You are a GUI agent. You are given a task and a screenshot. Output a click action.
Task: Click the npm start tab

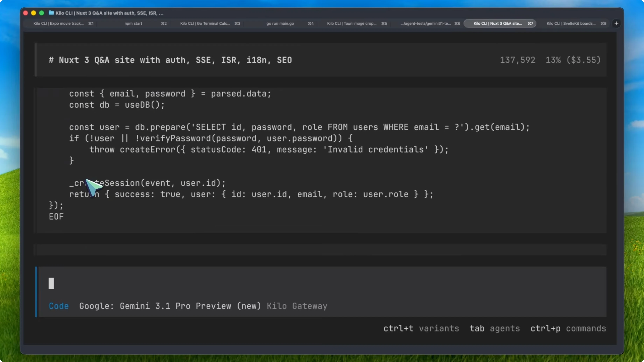coord(133,23)
